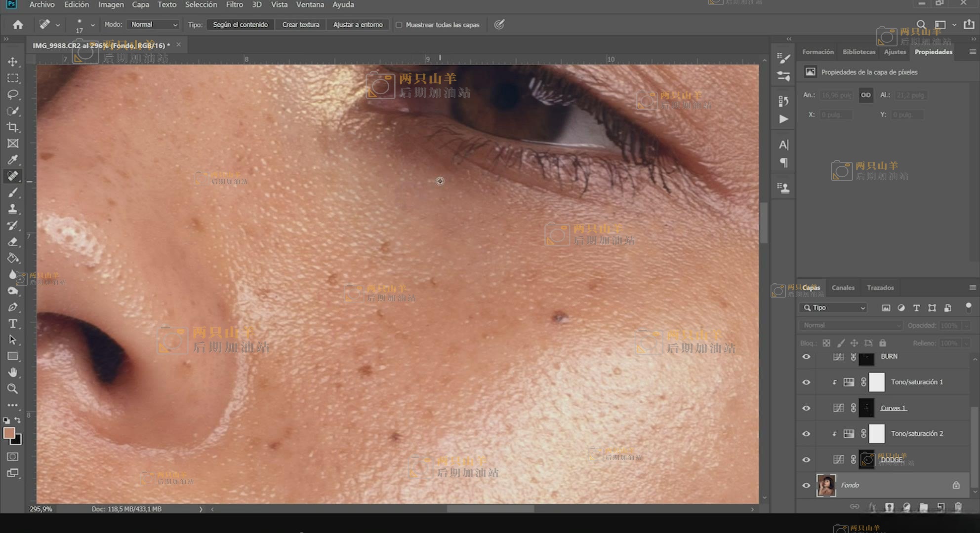This screenshot has width=980, height=533.
Task: Click the delete layer trash icon
Action: (x=958, y=507)
